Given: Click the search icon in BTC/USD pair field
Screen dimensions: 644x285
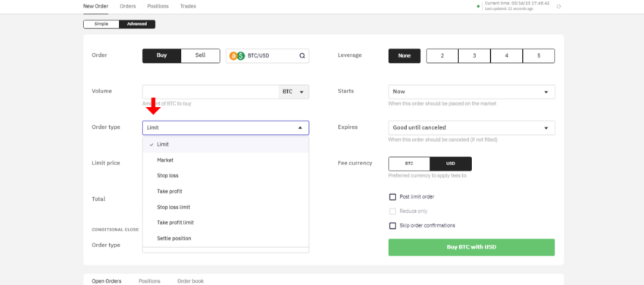Looking at the screenshot, I should [x=302, y=56].
